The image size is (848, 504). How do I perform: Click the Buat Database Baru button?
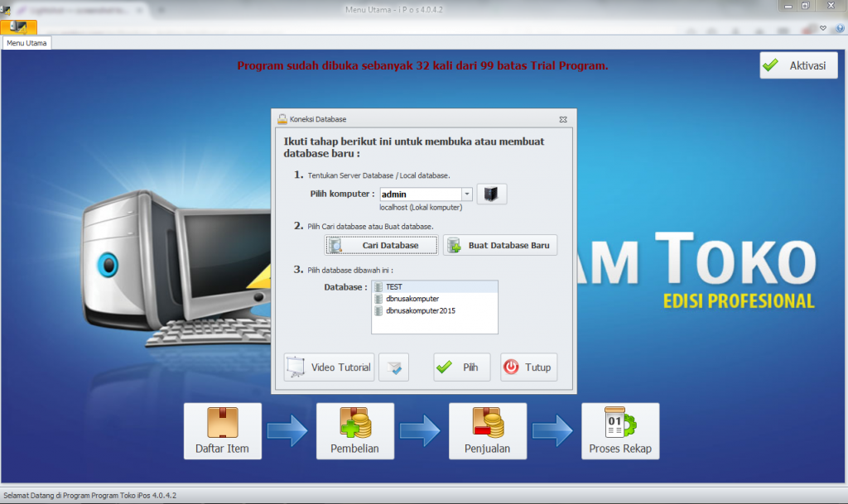[499, 245]
